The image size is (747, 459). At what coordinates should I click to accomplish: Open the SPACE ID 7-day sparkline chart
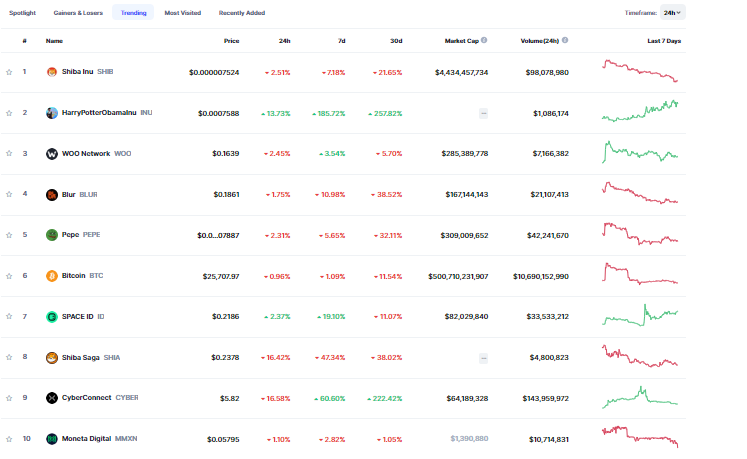coord(640,315)
